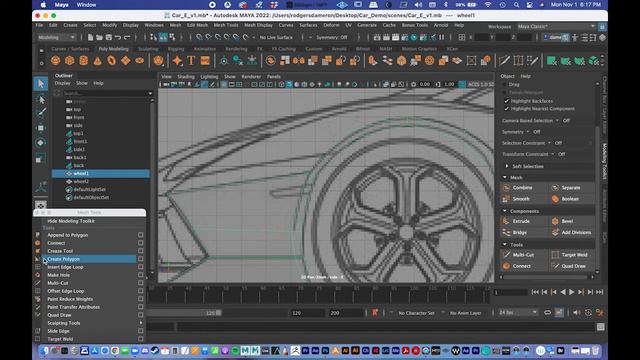Switch to the Rigging shelf tab

[x=176, y=49]
